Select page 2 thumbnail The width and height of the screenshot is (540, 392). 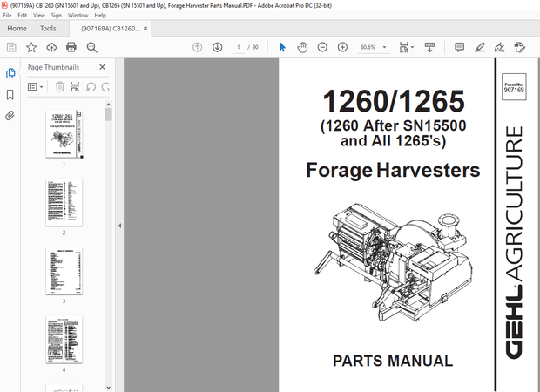[64, 203]
